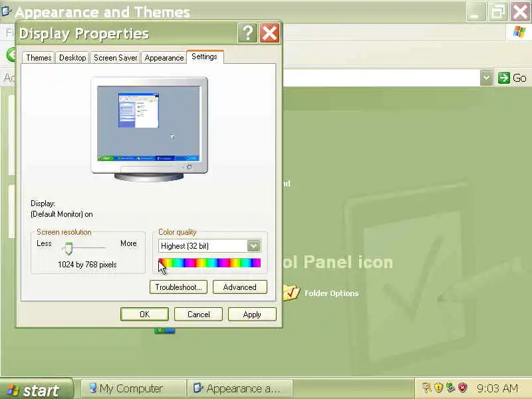Open Advanced display settings

coord(240,287)
